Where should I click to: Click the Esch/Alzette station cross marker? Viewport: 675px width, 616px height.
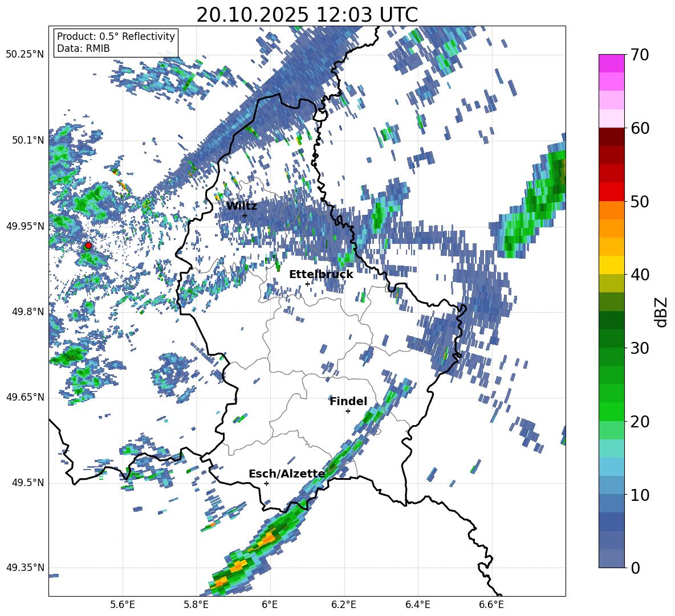(266, 483)
